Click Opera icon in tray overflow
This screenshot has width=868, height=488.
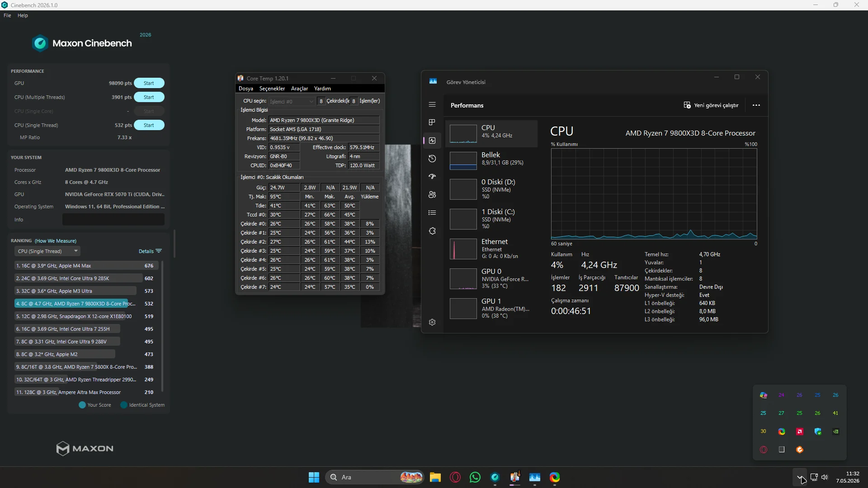tap(764, 450)
